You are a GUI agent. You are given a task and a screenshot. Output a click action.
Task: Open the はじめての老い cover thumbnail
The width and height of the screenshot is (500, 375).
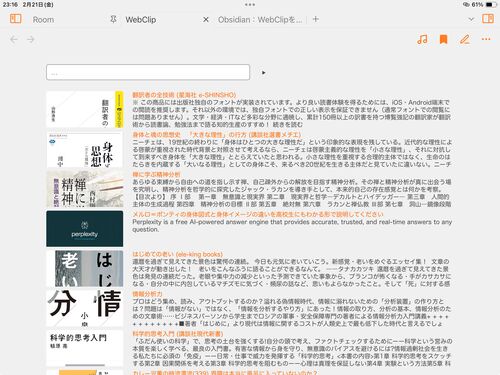point(85,269)
